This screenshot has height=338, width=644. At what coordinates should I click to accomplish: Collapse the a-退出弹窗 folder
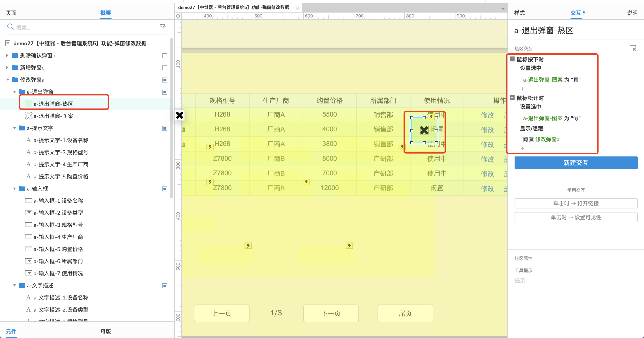pyautogui.click(x=15, y=92)
